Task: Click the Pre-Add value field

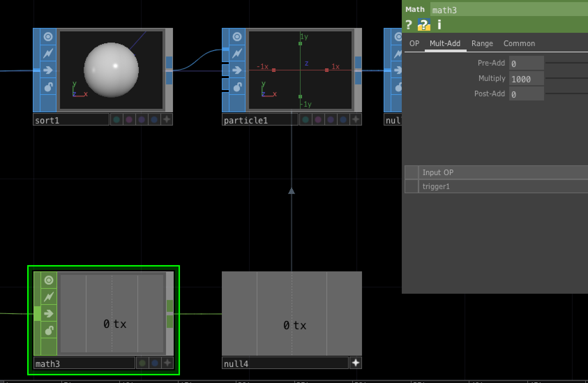Action: point(526,63)
